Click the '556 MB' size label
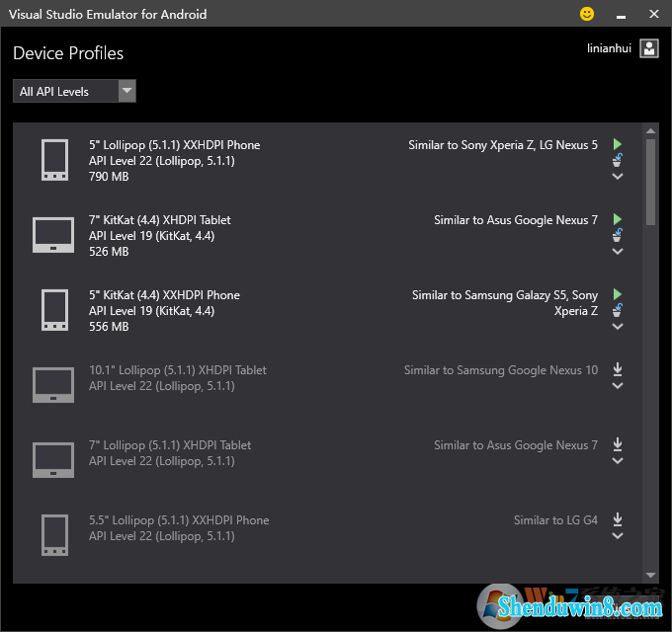The height and width of the screenshot is (632, 672). (109, 327)
